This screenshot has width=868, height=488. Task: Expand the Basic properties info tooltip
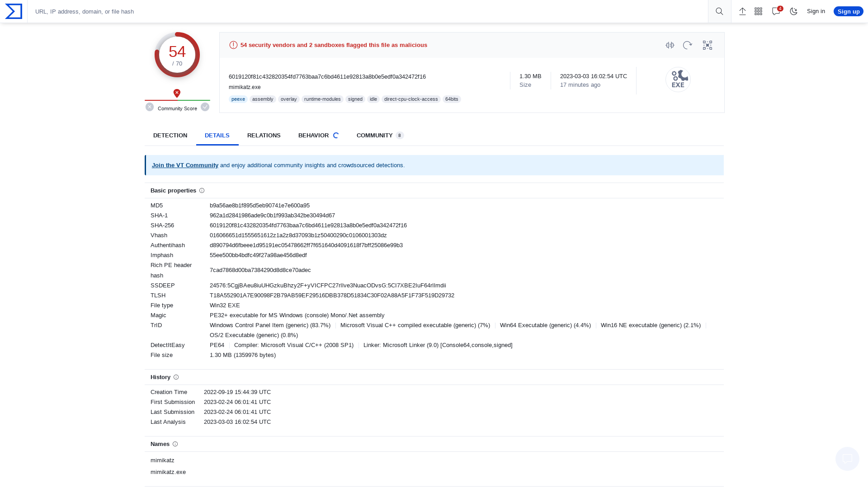202,190
